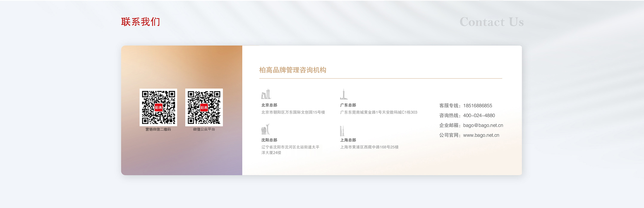The width and height of the screenshot is (644, 208).
Task: Click address 北京市朝阳区万东国际文创园15号楼
Action: click(x=293, y=112)
